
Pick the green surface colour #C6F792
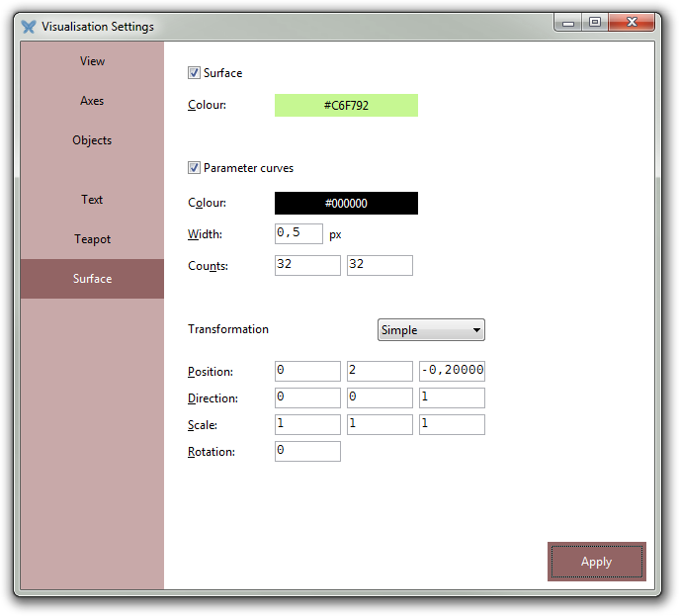pyautogui.click(x=346, y=106)
